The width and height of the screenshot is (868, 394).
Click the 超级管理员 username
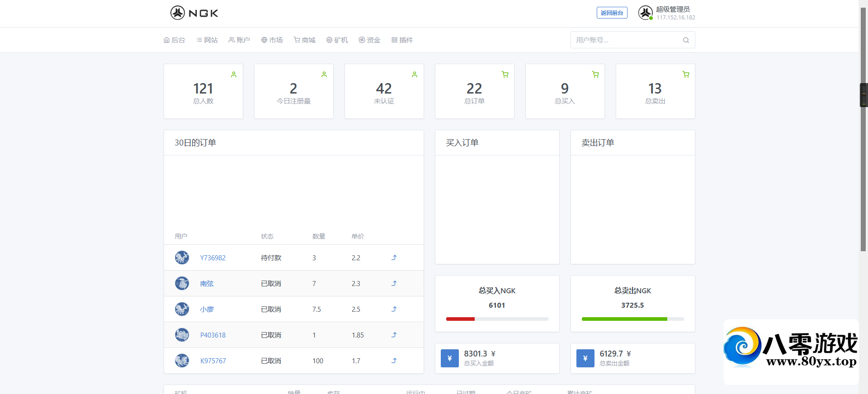click(x=673, y=9)
